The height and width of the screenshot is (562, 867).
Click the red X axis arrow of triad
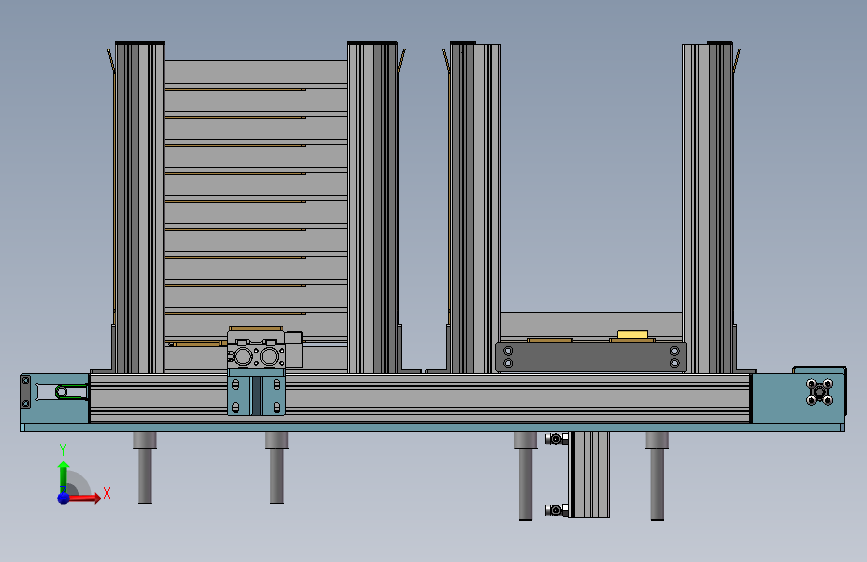(x=83, y=498)
